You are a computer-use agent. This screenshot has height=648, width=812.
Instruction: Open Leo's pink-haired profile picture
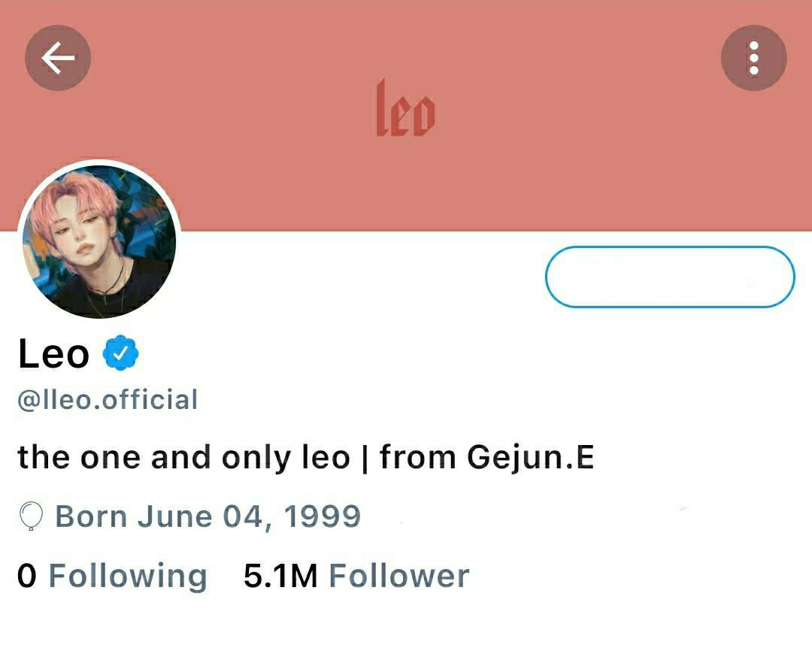click(x=99, y=241)
